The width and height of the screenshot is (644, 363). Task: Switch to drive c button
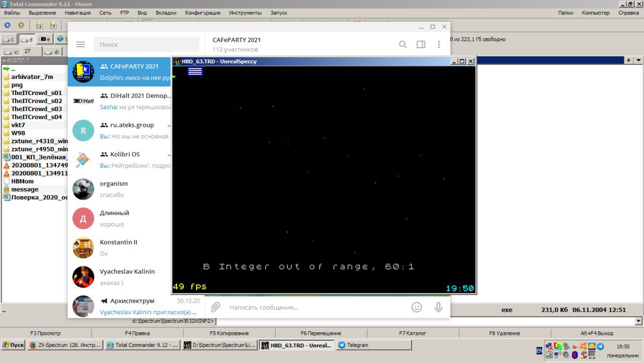(9, 39)
